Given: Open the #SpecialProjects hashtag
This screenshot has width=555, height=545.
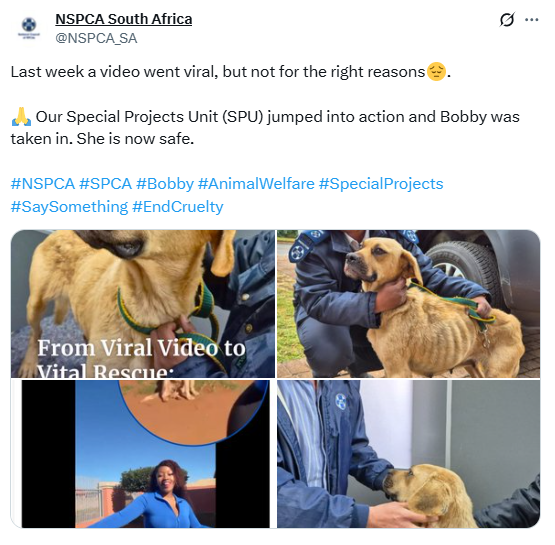Looking at the screenshot, I should tap(381, 184).
